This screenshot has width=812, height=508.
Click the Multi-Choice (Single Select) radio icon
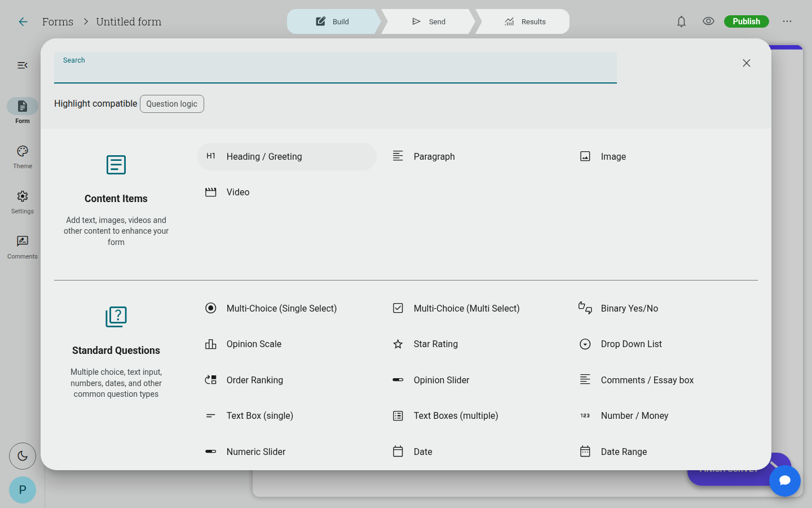211,308
